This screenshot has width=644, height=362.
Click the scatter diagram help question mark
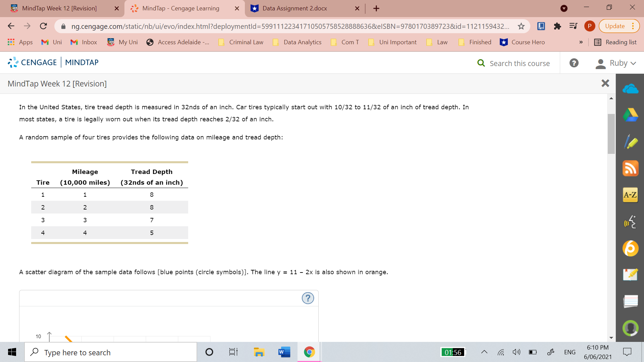point(308,298)
